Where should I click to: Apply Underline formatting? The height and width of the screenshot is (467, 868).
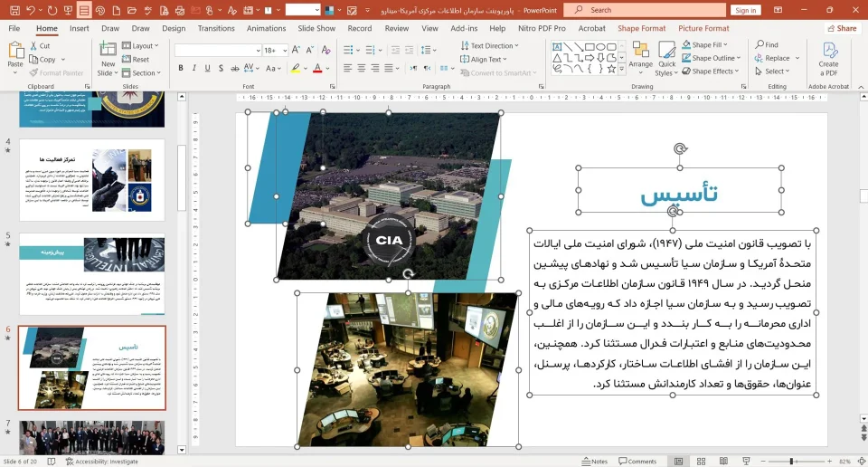click(x=207, y=68)
